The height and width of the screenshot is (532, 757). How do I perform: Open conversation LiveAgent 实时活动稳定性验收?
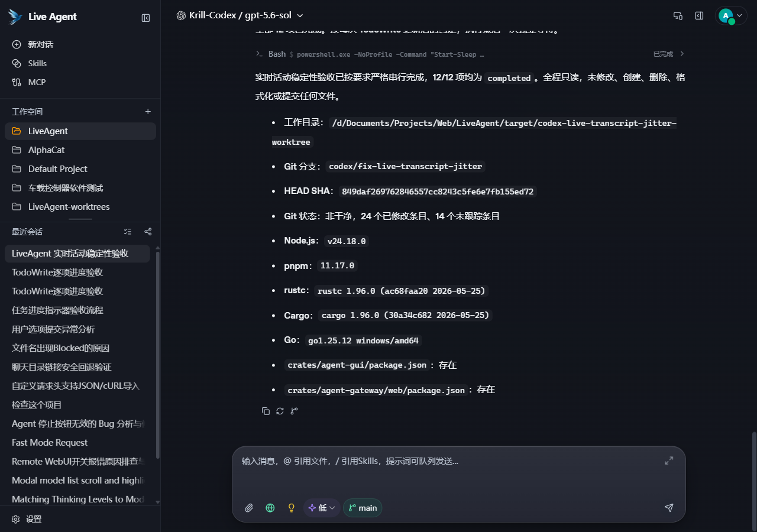tap(77, 254)
